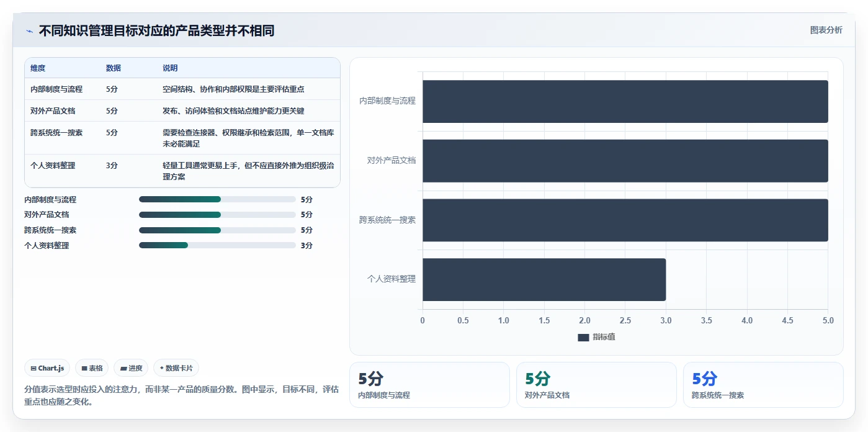Click the 个人资料整理 progress bar

coord(217,245)
